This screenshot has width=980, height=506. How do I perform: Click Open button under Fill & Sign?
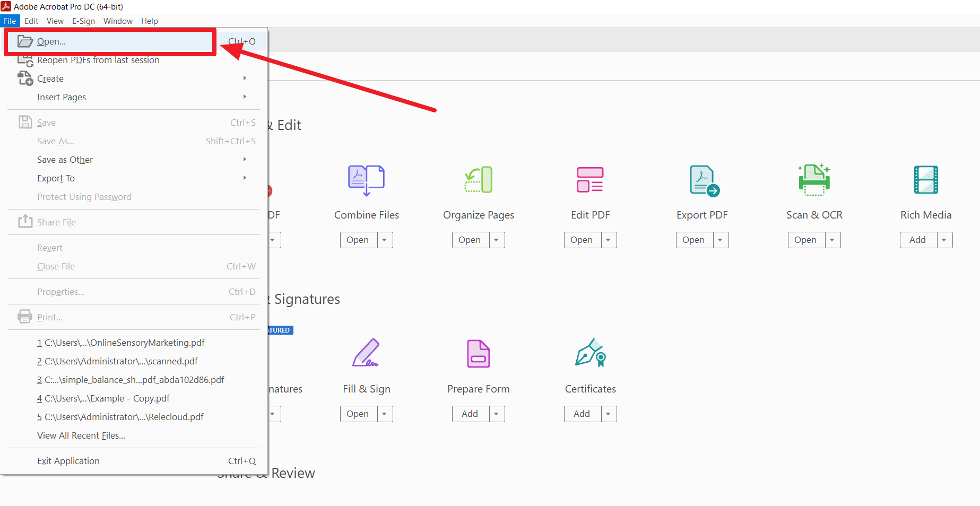[358, 414]
